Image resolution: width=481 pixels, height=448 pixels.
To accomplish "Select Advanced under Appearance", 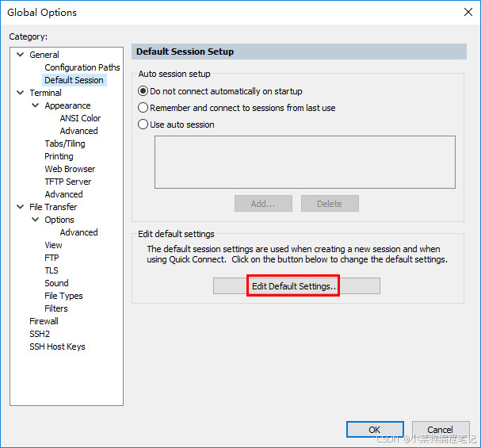I will click(78, 131).
